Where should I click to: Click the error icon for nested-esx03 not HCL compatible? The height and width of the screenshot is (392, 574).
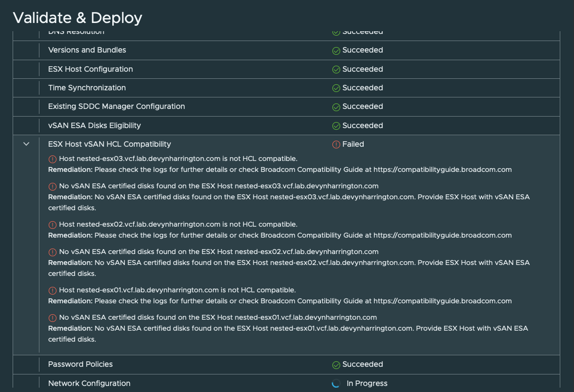pos(53,159)
